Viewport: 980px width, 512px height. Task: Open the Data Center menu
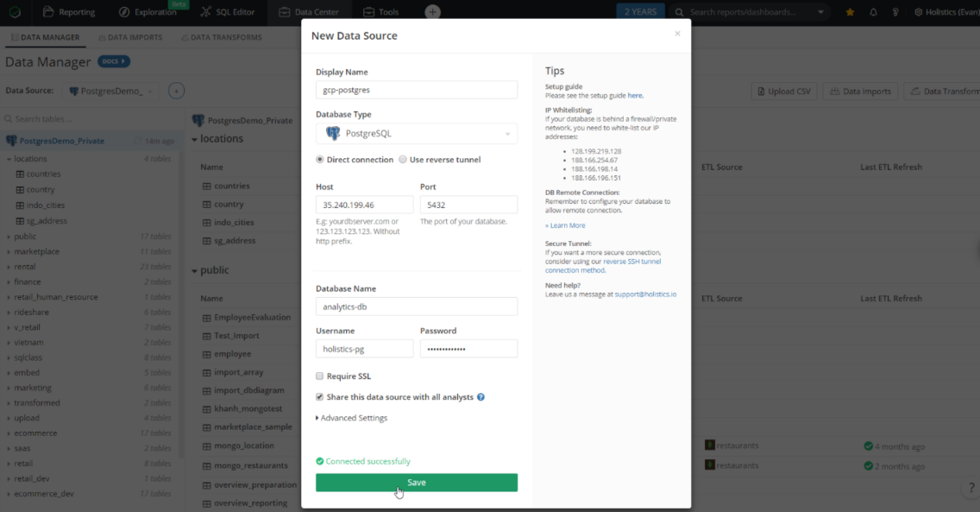[309, 12]
